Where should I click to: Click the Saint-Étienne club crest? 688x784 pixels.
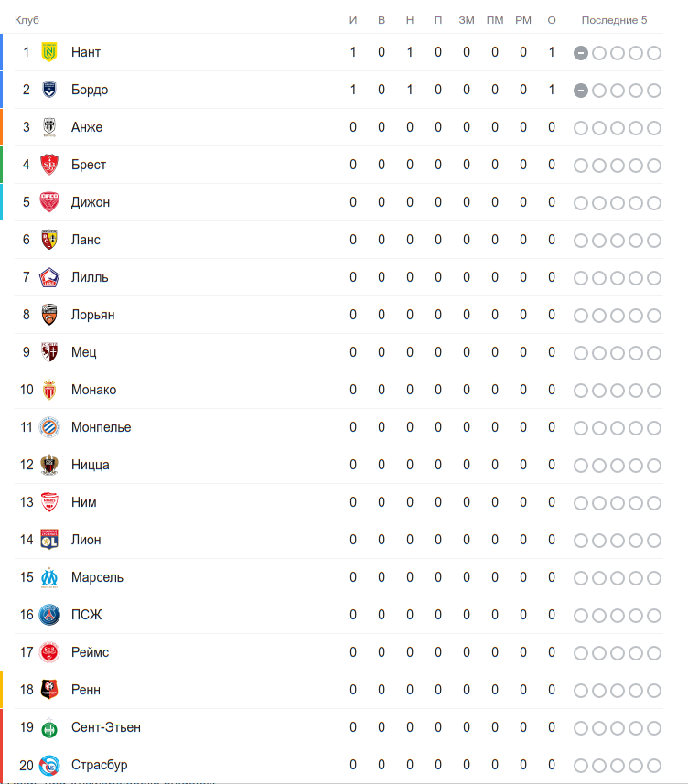tap(49, 727)
